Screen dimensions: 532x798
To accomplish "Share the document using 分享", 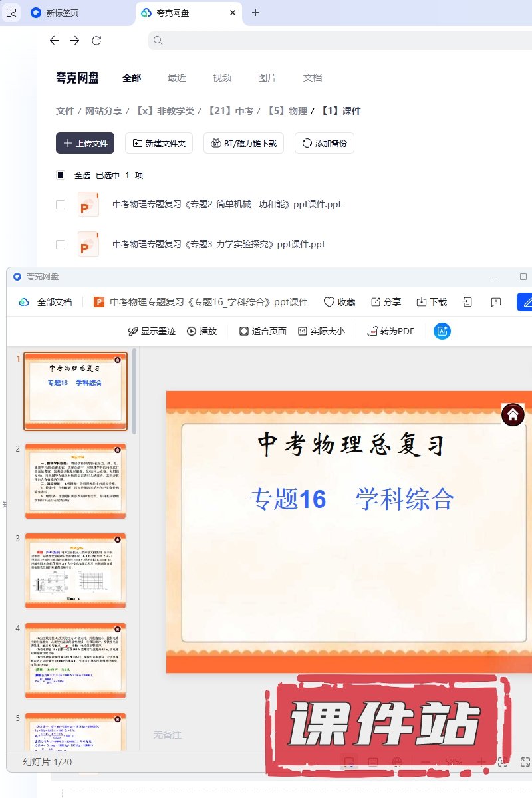I will tap(386, 302).
